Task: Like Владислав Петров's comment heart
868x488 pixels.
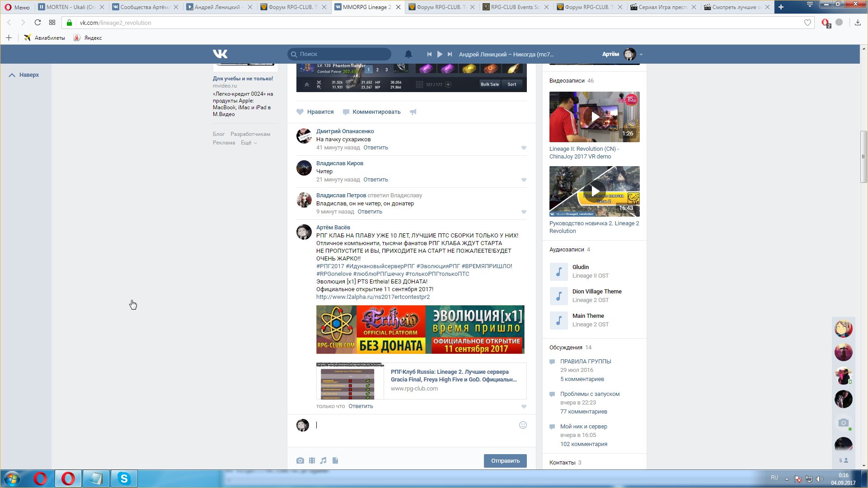Action: [x=524, y=212]
